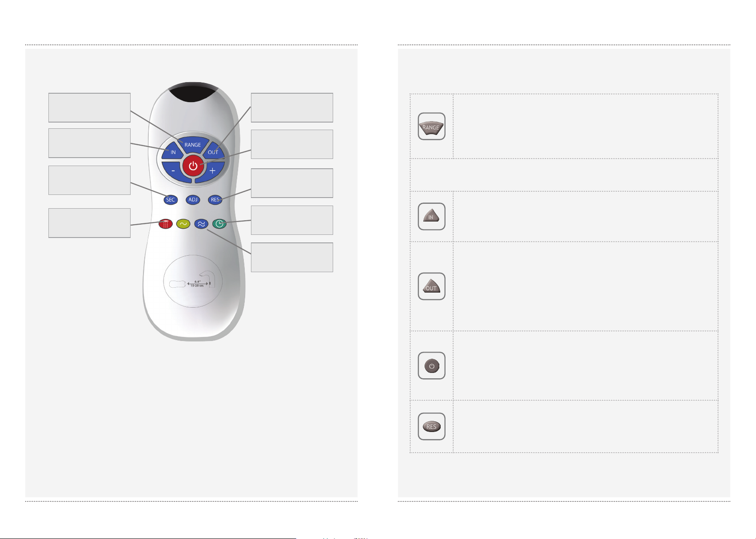
Task: Click the gray power icon in the legend table
Action: tap(431, 366)
